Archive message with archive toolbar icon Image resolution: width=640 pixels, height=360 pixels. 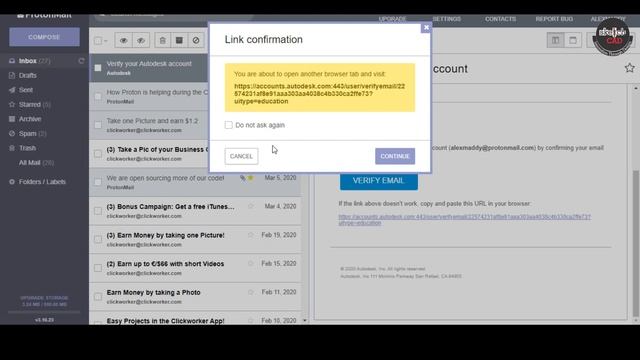coord(179,40)
